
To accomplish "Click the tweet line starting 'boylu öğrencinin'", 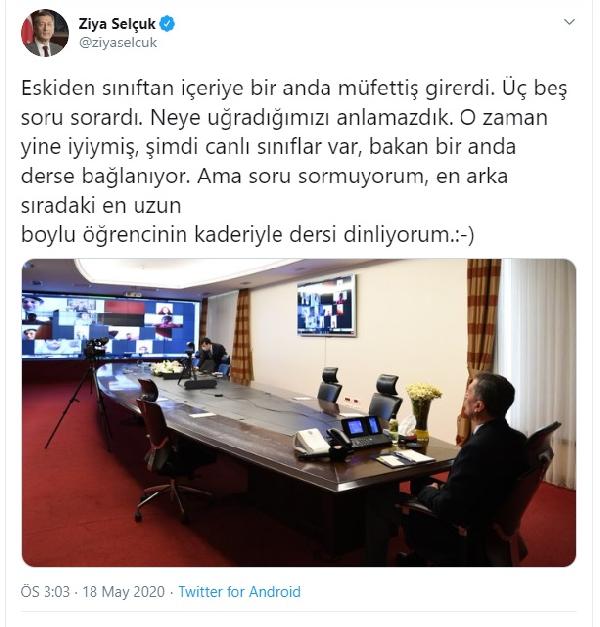I will tap(248, 235).
